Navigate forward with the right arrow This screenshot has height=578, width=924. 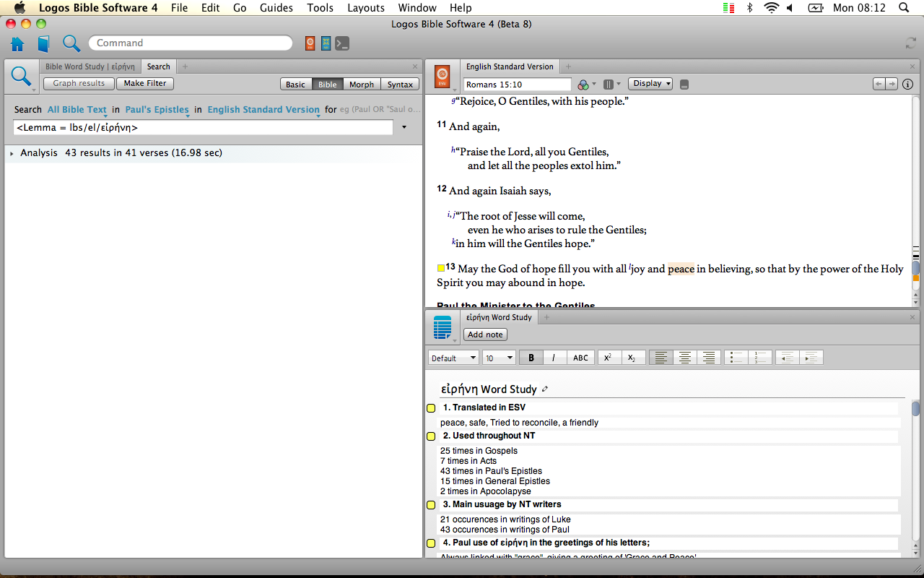[892, 84]
